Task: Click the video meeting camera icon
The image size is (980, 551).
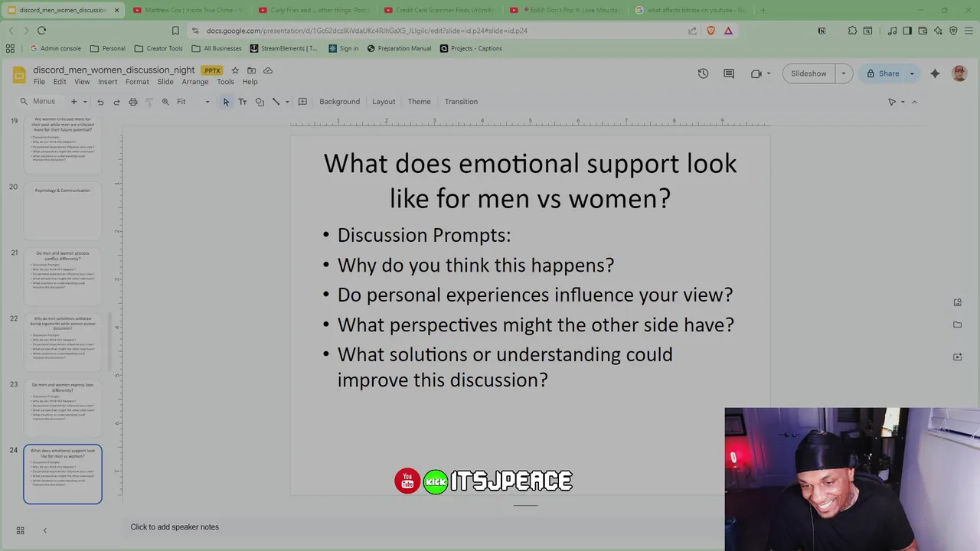Action: tap(756, 73)
